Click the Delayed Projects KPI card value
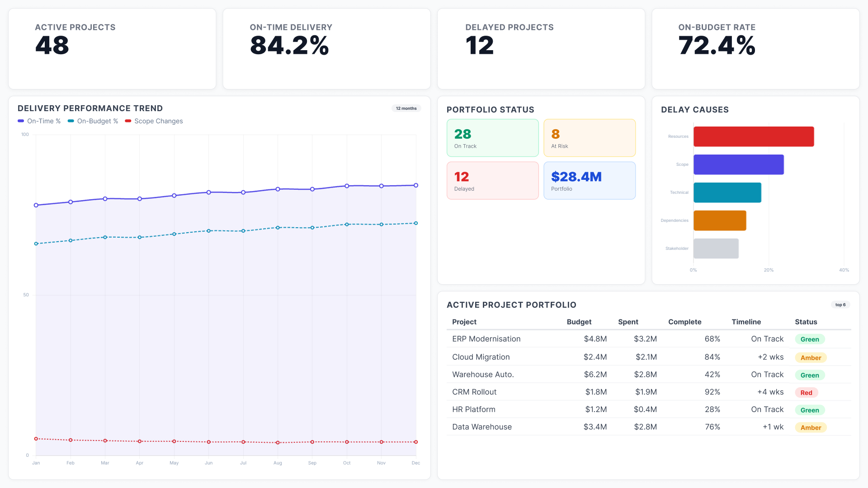Screen dimensions: 868x488 tap(480, 46)
